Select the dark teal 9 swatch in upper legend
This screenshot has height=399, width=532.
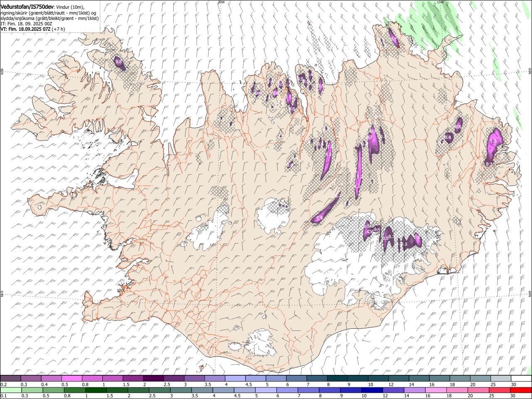click(358, 379)
